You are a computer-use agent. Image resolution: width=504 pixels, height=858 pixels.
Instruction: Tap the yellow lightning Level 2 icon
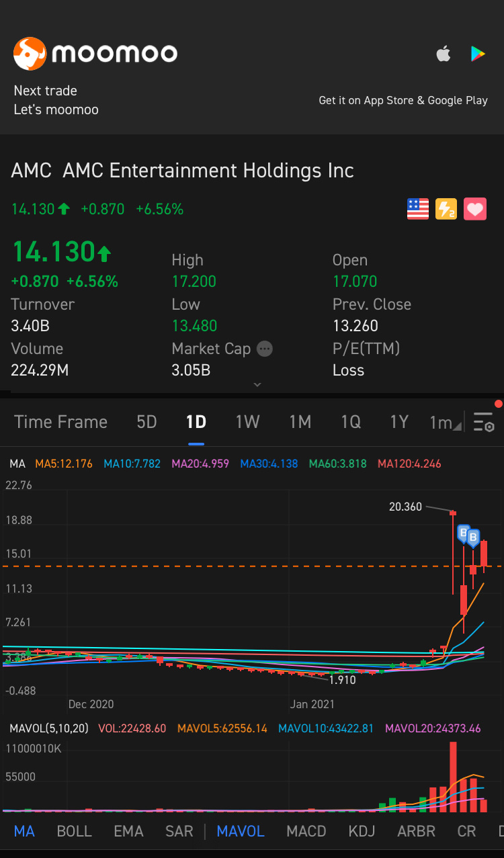[446, 209]
